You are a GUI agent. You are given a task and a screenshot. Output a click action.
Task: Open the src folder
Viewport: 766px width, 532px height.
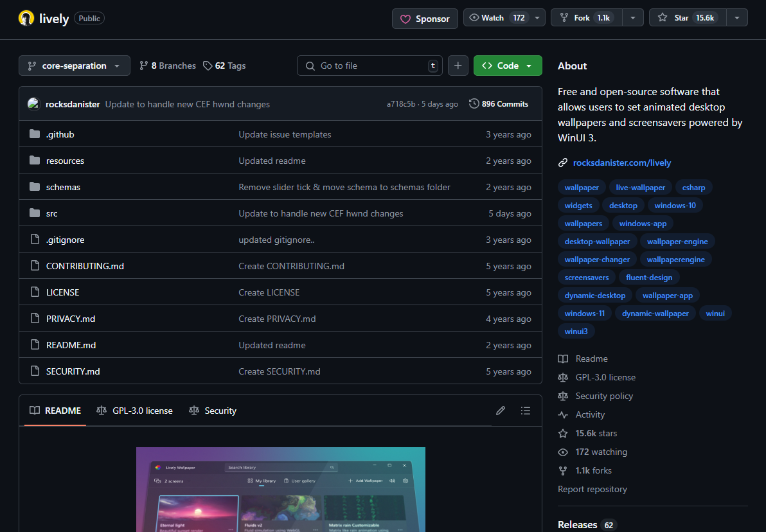[x=52, y=213]
